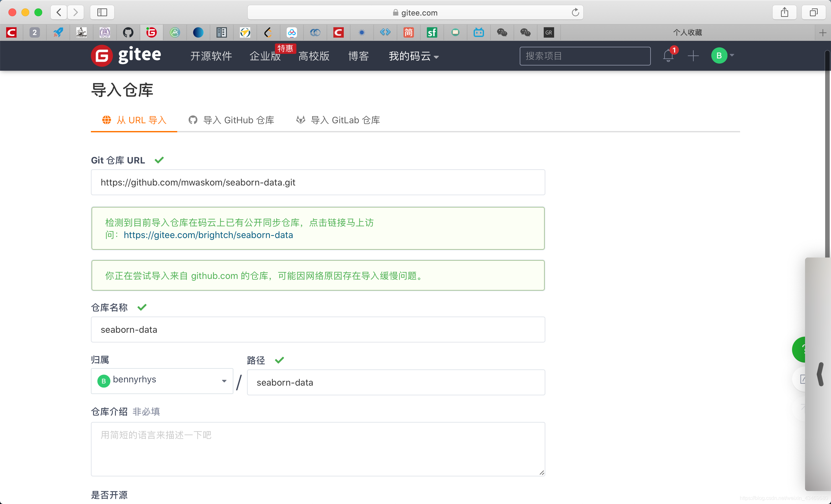The image size is (831, 504).
Task: Switch to the Gitee pinned tab
Action: [151, 32]
